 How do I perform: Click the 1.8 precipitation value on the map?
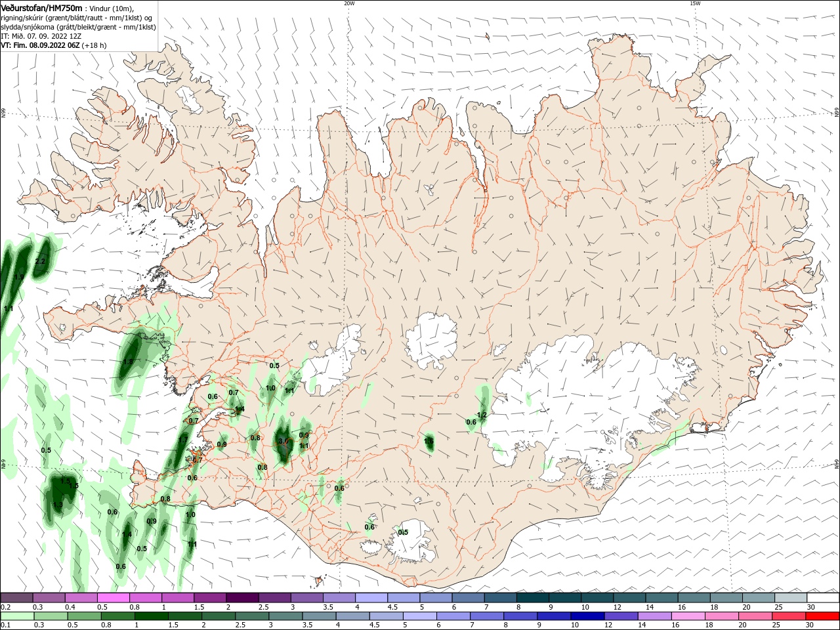pos(128,362)
